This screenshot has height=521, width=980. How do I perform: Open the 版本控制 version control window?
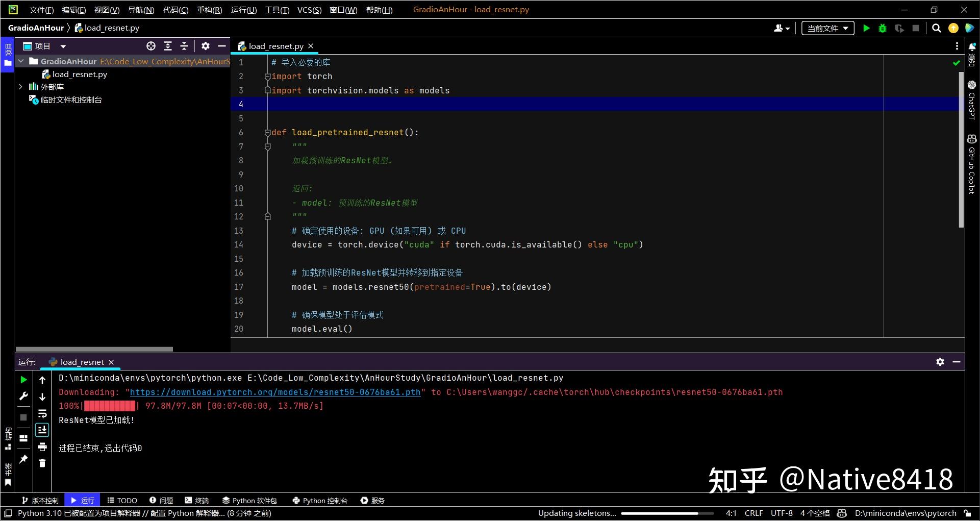tap(40, 501)
